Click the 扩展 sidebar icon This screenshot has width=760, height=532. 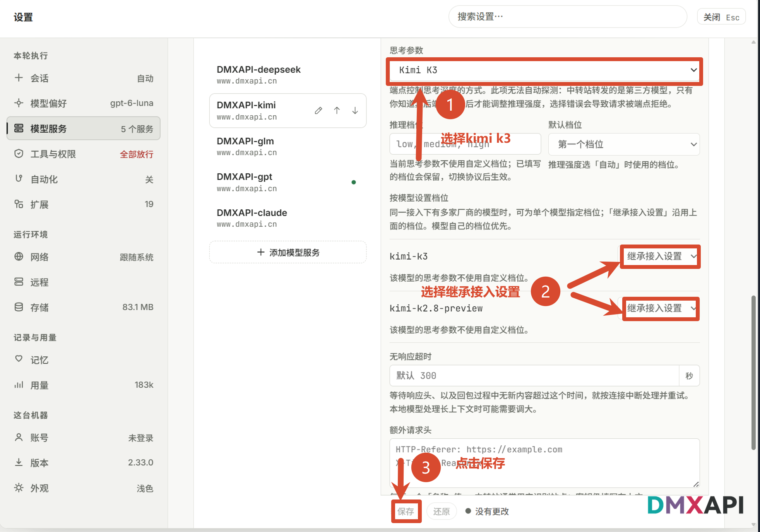pos(19,204)
